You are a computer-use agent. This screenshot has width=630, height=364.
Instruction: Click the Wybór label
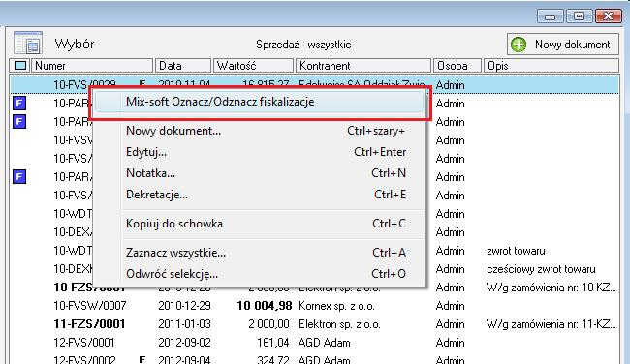(x=75, y=44)
